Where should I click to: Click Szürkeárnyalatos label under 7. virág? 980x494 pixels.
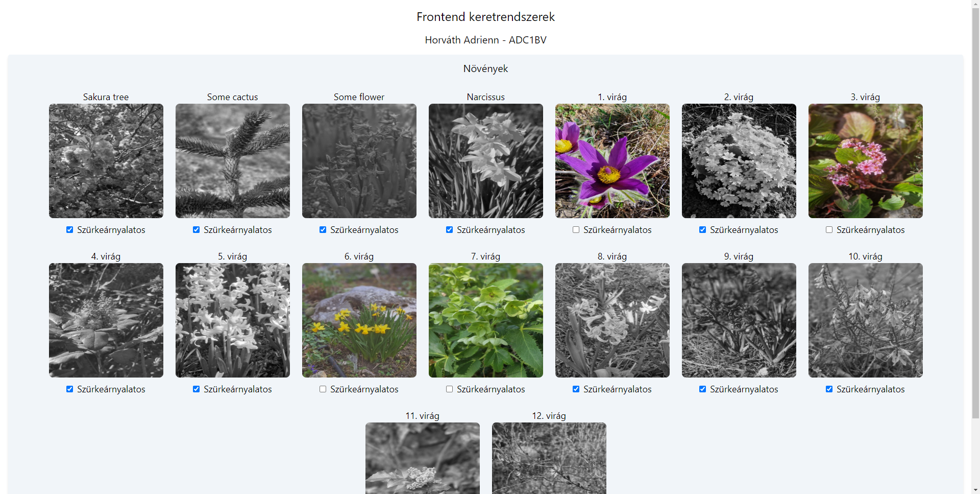491,389
